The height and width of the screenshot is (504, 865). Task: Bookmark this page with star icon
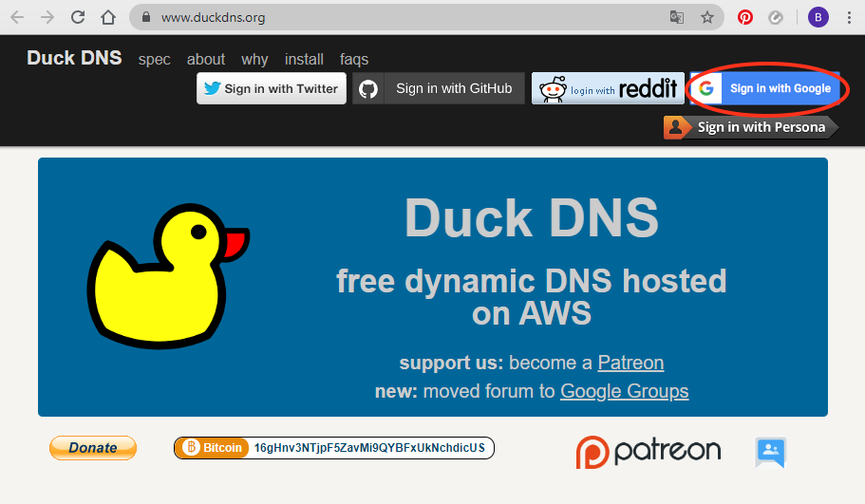707,18
